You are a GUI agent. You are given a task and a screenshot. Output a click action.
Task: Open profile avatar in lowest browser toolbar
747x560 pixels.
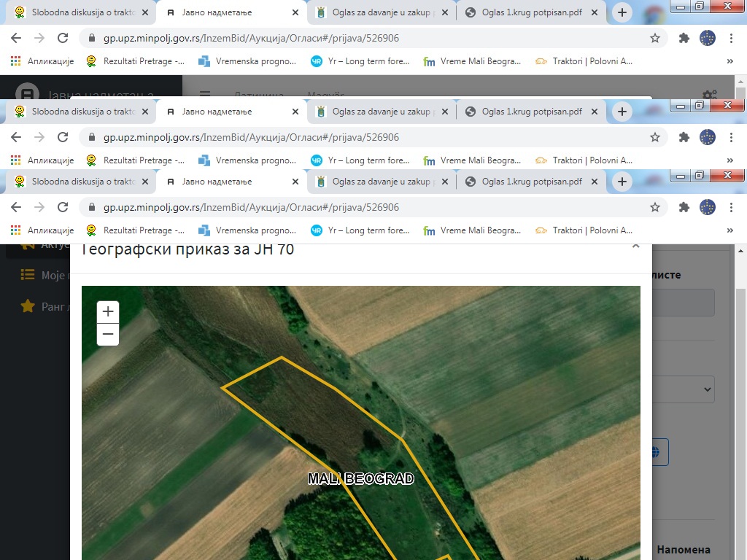click(x=708, y=207)
